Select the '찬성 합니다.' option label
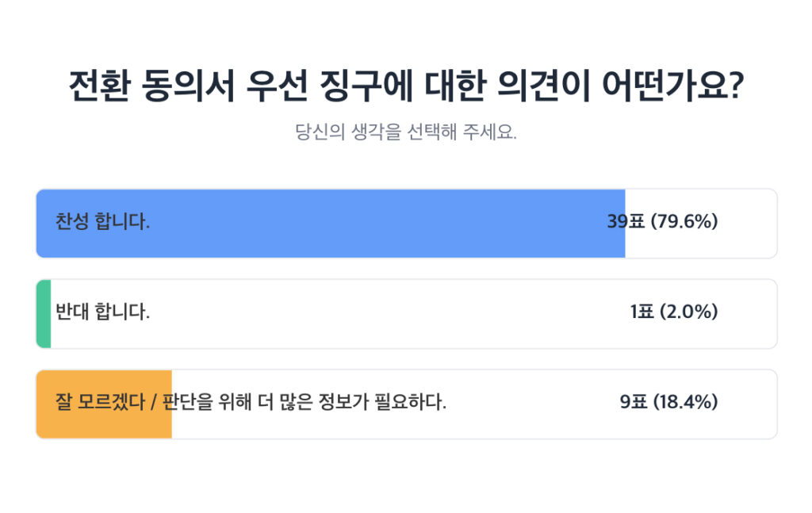The width and height of the screenshot is (812, 513). coord(102,222)
